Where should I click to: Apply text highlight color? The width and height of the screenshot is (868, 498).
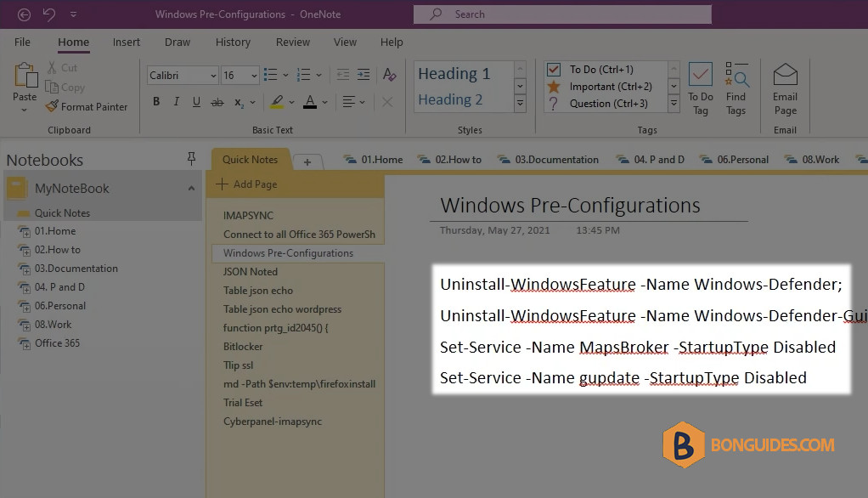point(277,102)
